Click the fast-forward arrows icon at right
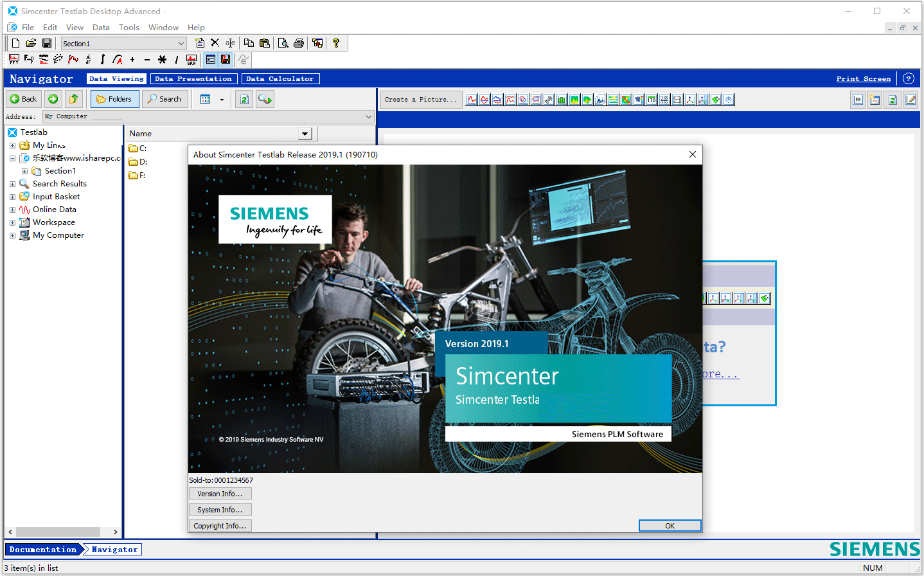The width and height of the screenshot is (924, 576). point(858,100)
